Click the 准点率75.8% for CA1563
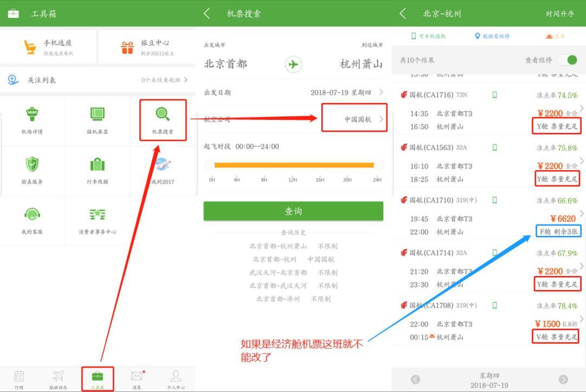 [x=557, y=148]
